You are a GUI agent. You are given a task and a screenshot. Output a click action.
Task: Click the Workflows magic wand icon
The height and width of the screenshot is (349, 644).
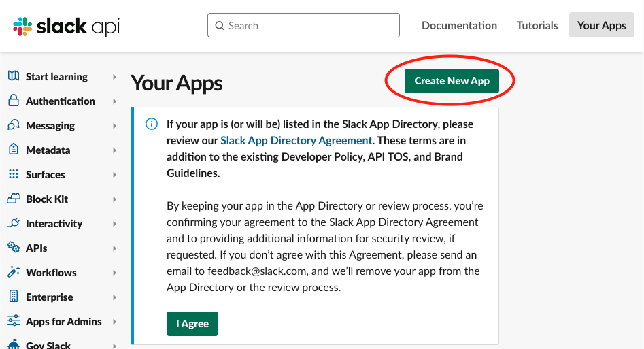[x=14, y=271]
